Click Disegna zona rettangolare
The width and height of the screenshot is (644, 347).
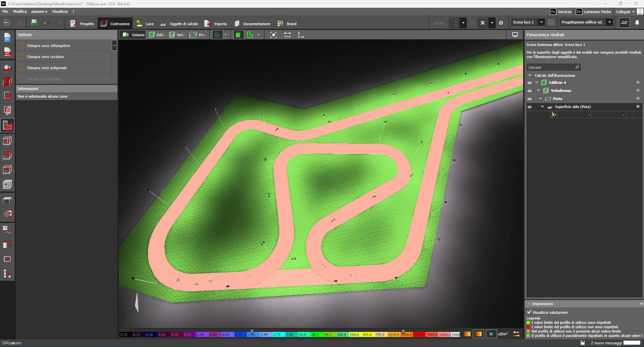[49, 46]
